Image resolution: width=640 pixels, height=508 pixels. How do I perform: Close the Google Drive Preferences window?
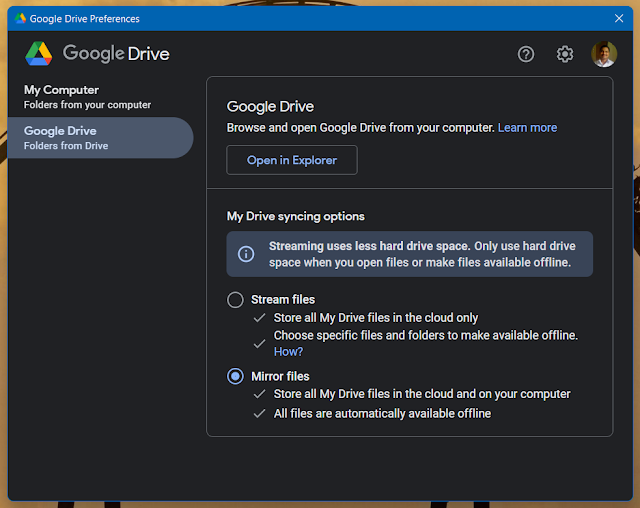619,18
